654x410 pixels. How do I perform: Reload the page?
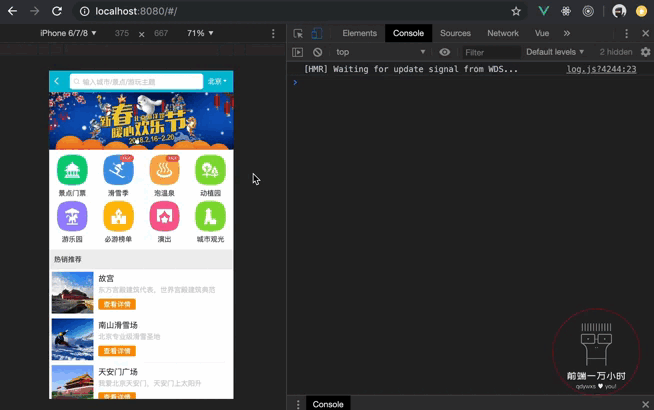click(57, 11)
